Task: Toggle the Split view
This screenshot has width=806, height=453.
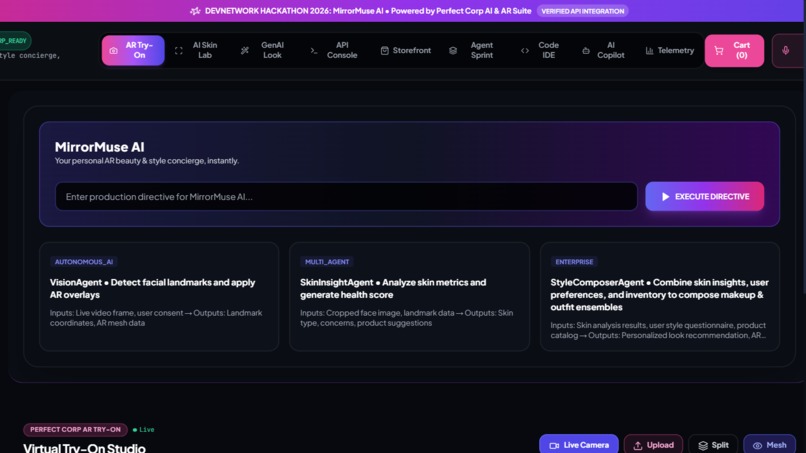Action: point(713,445)
